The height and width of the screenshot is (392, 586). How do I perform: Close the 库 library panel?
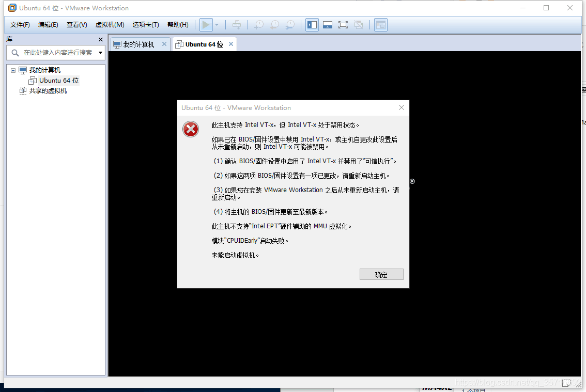101,39
